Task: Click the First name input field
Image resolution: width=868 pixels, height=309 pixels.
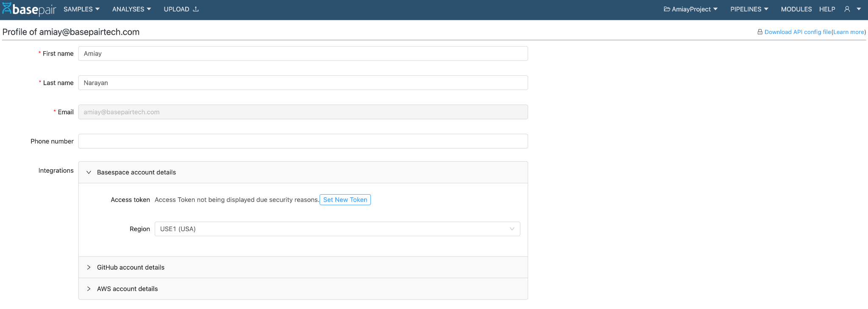Action: [303, 54]
